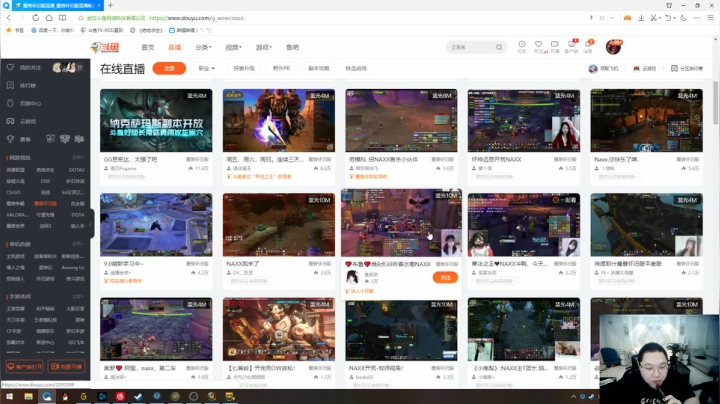Click the browser address bar URL
Image resolution: width=720 pixels, height=404 pixels.
coord(197,18)
